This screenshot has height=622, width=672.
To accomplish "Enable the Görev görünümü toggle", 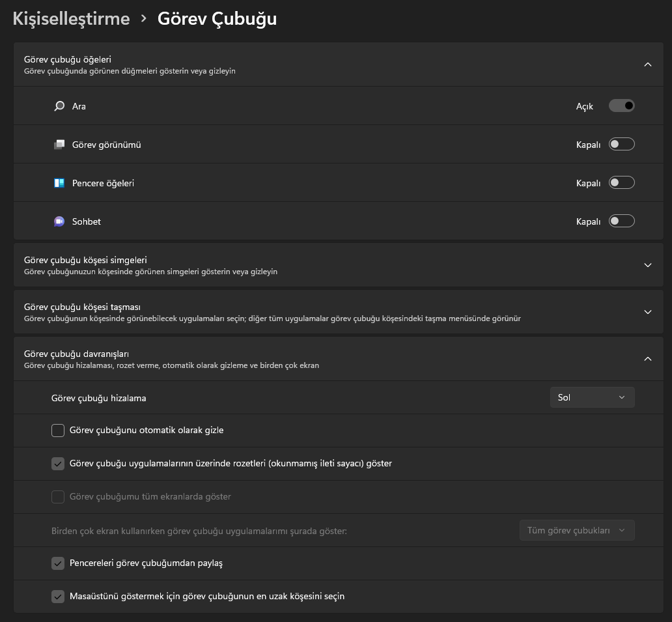I will pos(621,145).
